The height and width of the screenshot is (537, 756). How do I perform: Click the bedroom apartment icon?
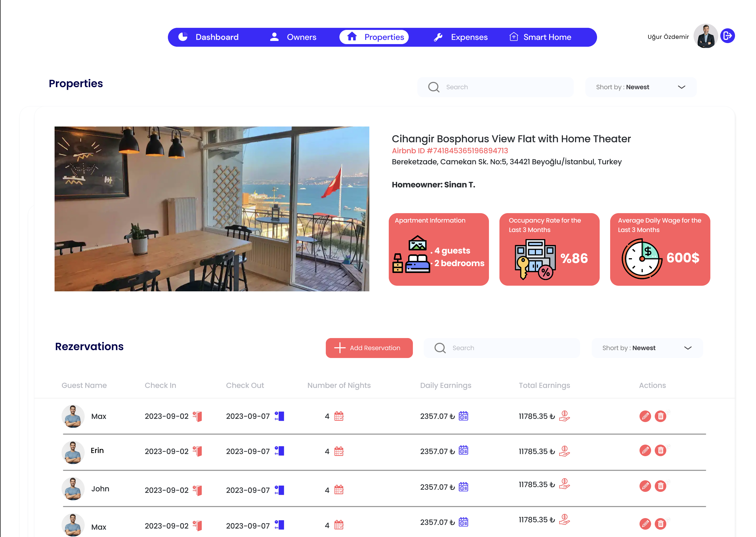(411, 254)
